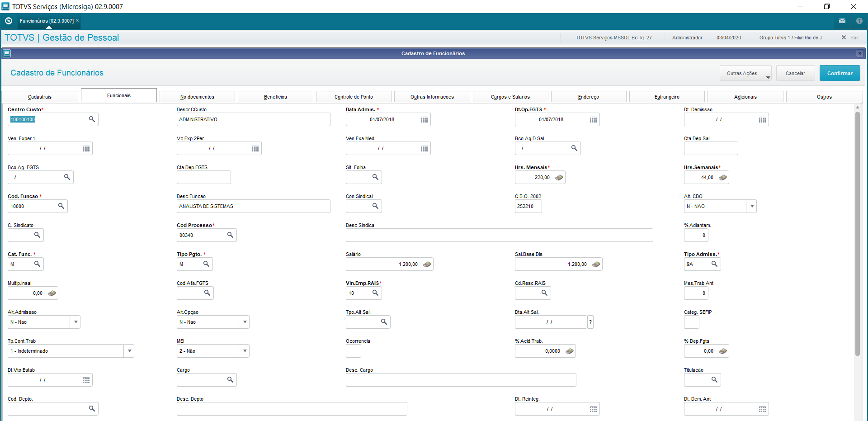The height and width of the screenshot is (421, 868).
Task: Close Funcionários [02.9.0007] top tab
Action: tap(77, 20)
